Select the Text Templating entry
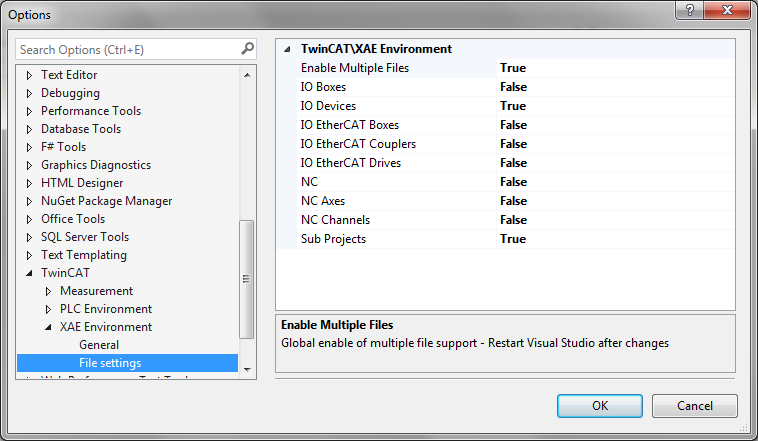Screen dimensions: 758x441 pyautogui.click(x=84, y=254)
